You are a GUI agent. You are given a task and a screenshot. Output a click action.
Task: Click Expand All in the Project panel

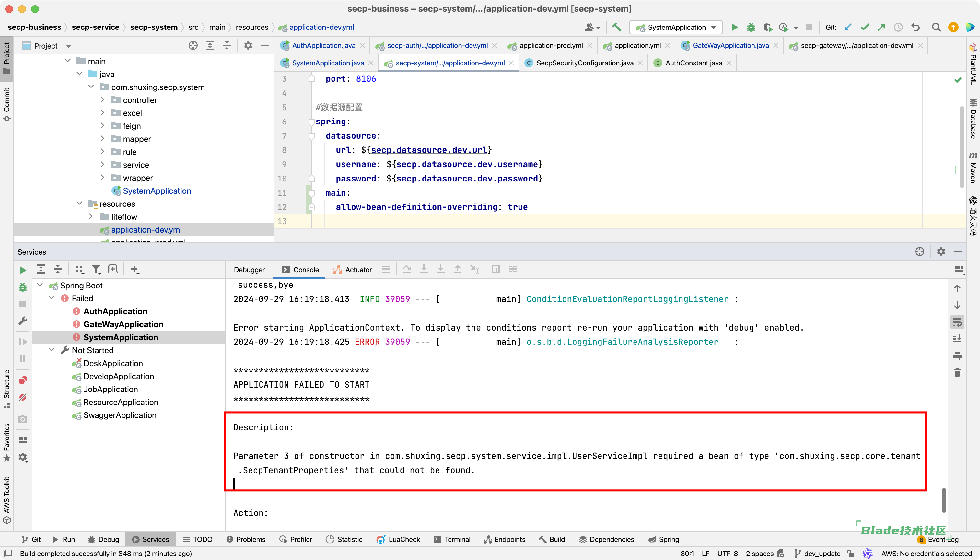pos(210,45)
